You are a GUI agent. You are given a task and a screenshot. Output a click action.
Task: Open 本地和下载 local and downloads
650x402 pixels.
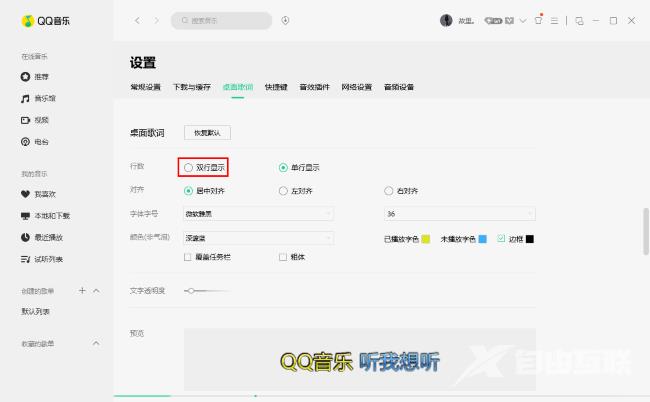coord(45,216)
